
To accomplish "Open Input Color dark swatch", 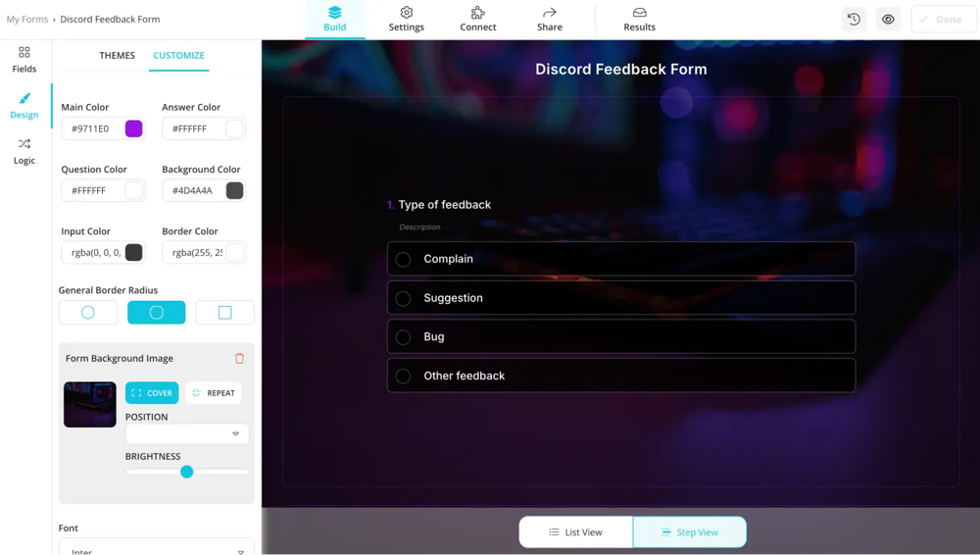I will (133, 252).
